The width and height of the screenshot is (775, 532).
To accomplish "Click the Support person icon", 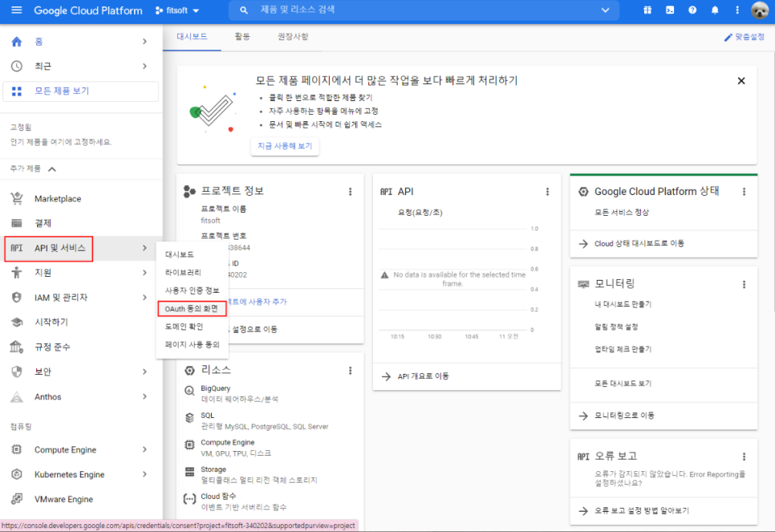I will pos(17,273).
